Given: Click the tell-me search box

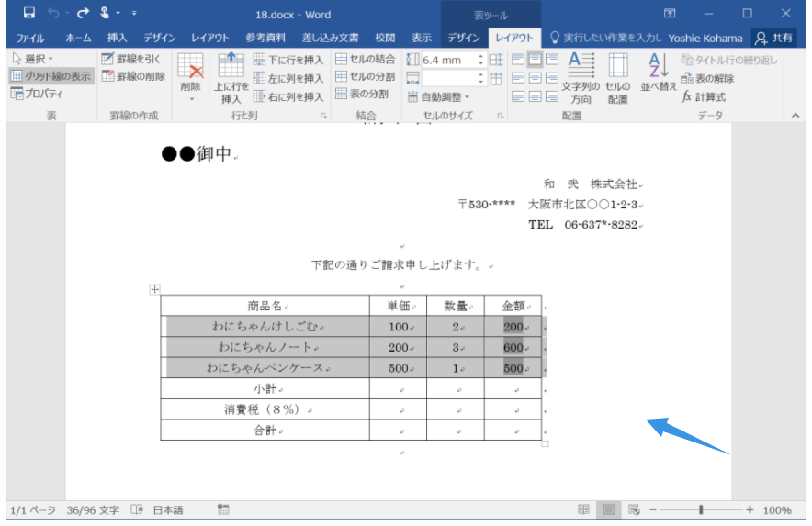Looking at the screenshot, I should coord(605,38).
